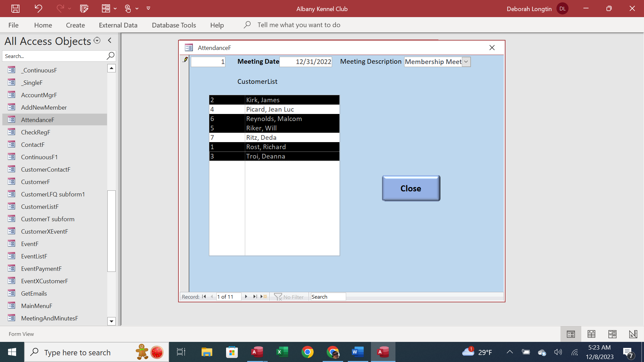Open the Meeting Description dropdown

pyautogui.click(x=466, y=62)
